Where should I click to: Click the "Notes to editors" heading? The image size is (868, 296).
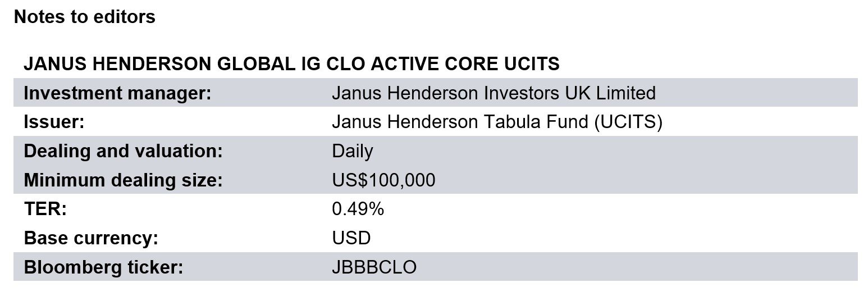pos(84,17)
